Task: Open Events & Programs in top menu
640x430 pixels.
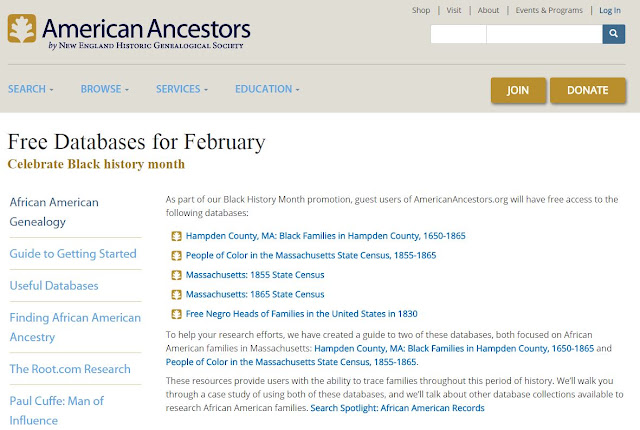Action: coord(549,10)
